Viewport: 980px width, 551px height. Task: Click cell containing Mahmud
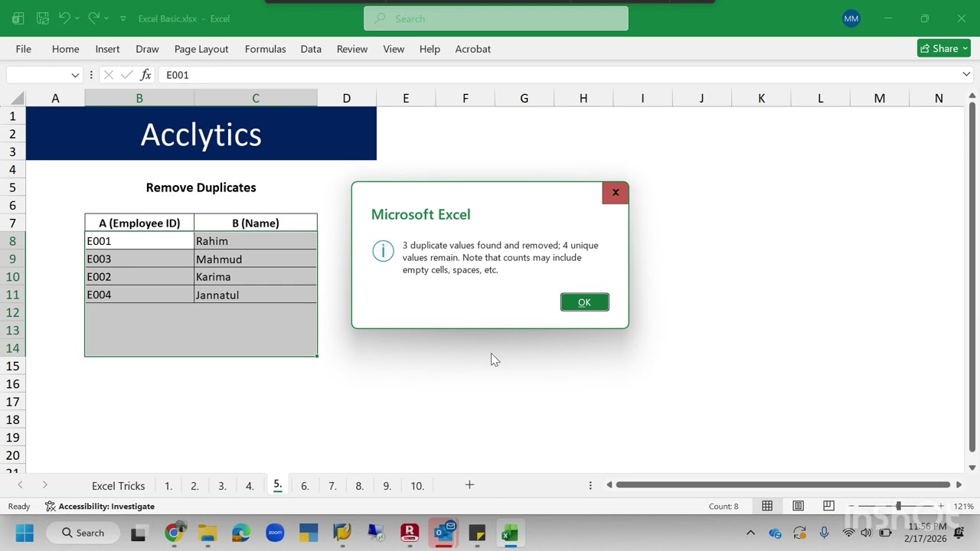[256, 259]
